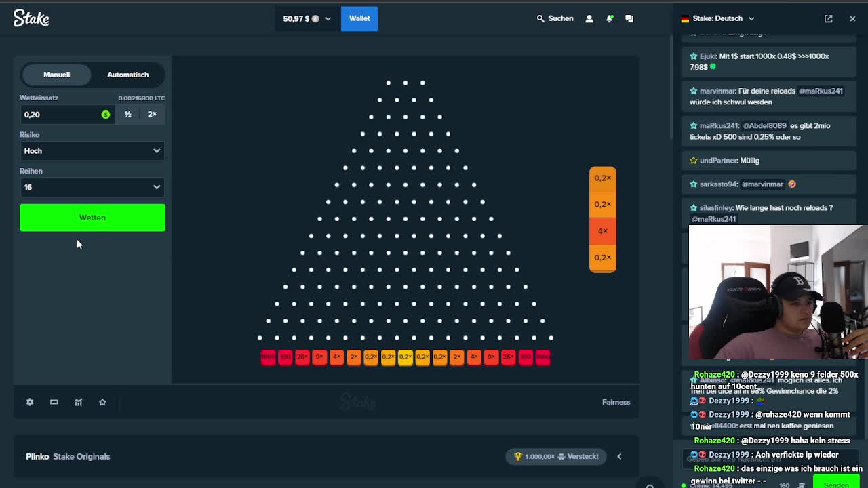Screen dimensions: 868x488
Task: Click username sarkasto94 in chat
Action: pyautogui.click(x=719, y=184)
